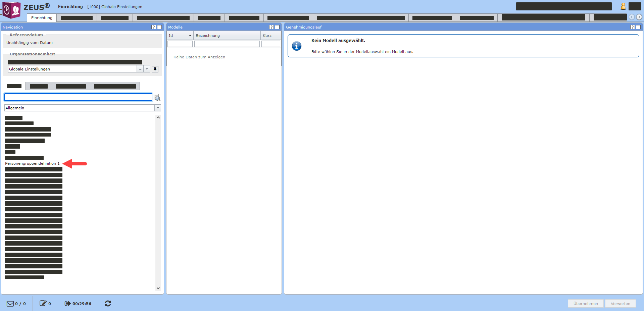Click the scroll down arrow in Navigation list
This screenshot has width=644, height=311.
(x=158, y=288)
